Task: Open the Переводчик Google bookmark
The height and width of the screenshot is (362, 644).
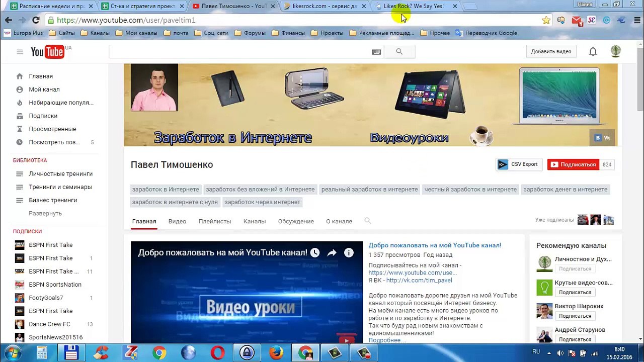Action: 486,33
